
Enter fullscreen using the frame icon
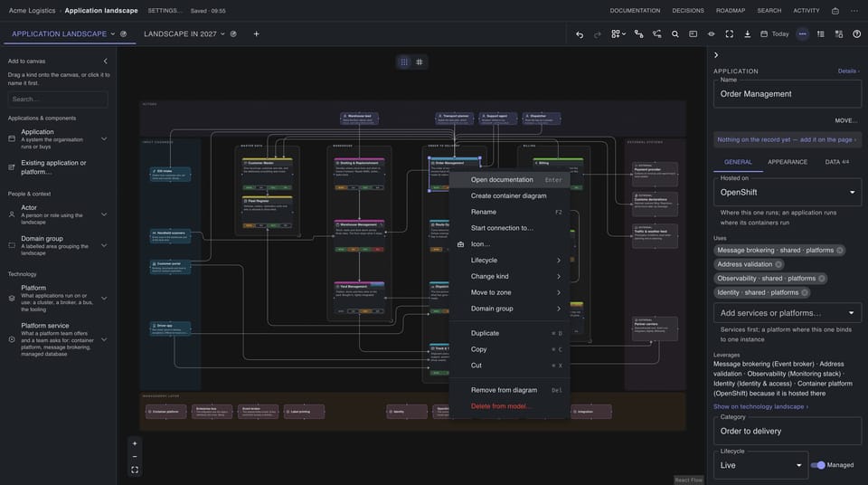tap(730, 34)
